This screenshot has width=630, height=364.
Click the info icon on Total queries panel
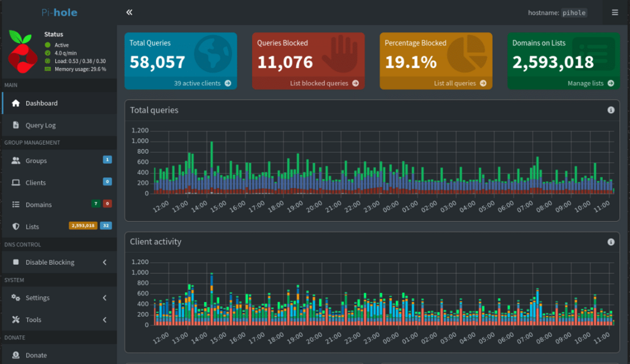pos(610,110)
